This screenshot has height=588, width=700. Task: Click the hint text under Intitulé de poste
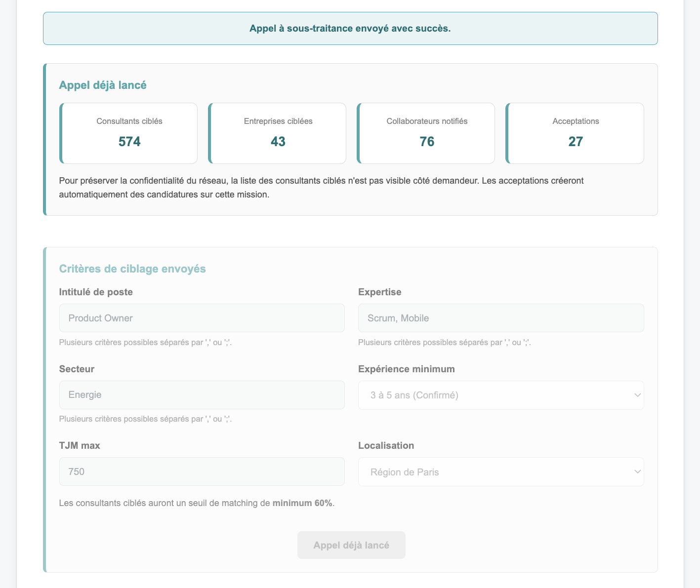pyautogui.click(x=145, y=342)
